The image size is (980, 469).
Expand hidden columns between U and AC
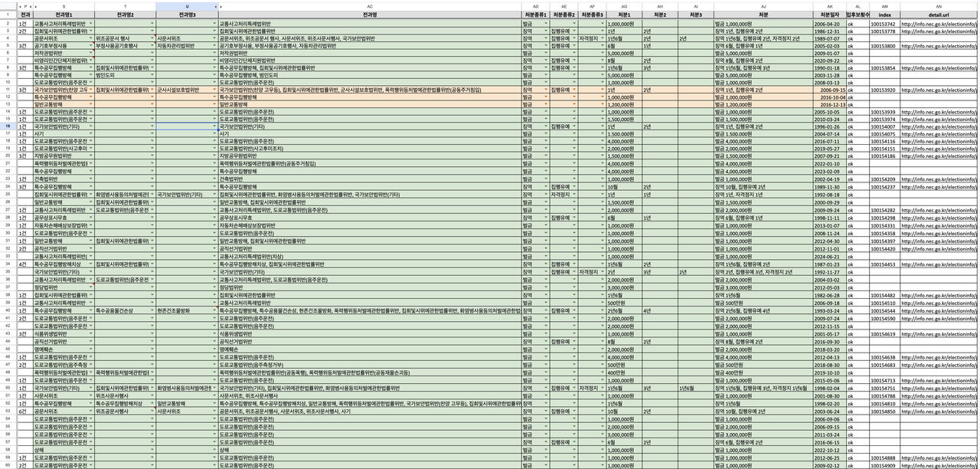[215, 6]
